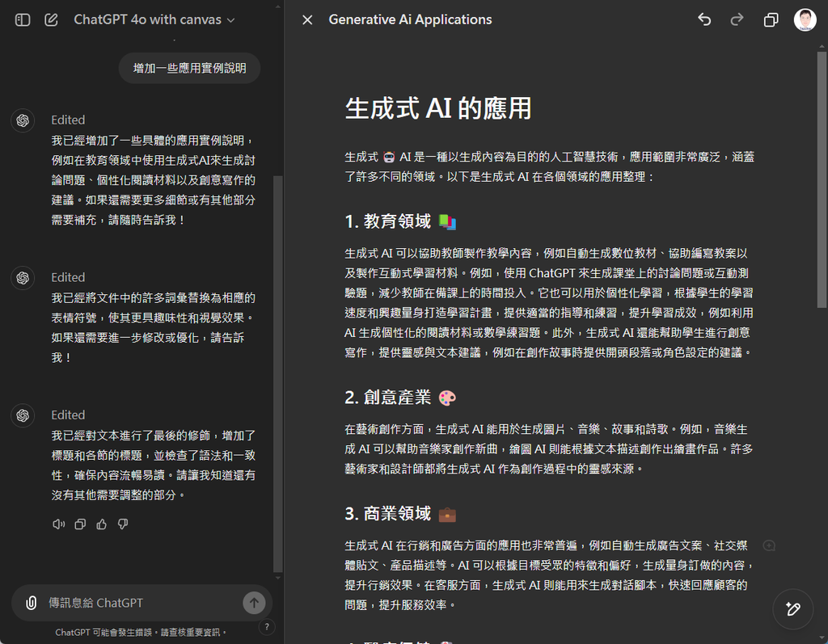
Task: Toggle the sidebar panel icon
Action: (x=23, y=20)
